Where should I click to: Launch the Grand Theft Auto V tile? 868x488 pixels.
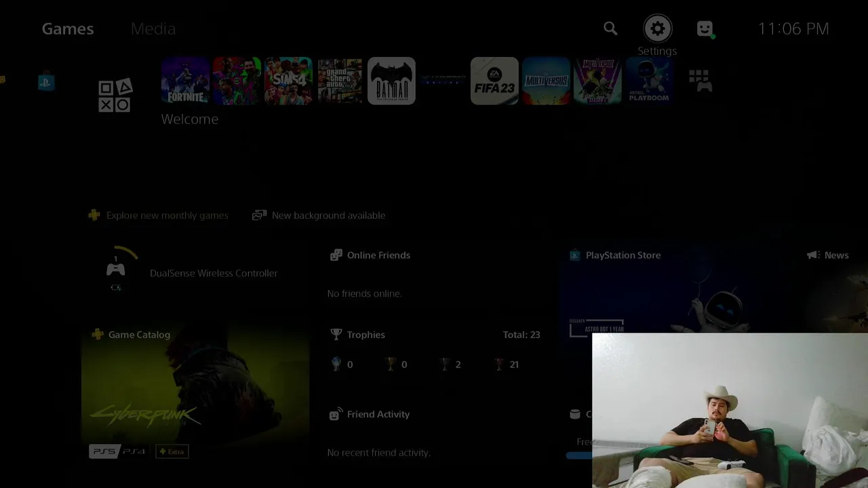(x=340, y=81)
